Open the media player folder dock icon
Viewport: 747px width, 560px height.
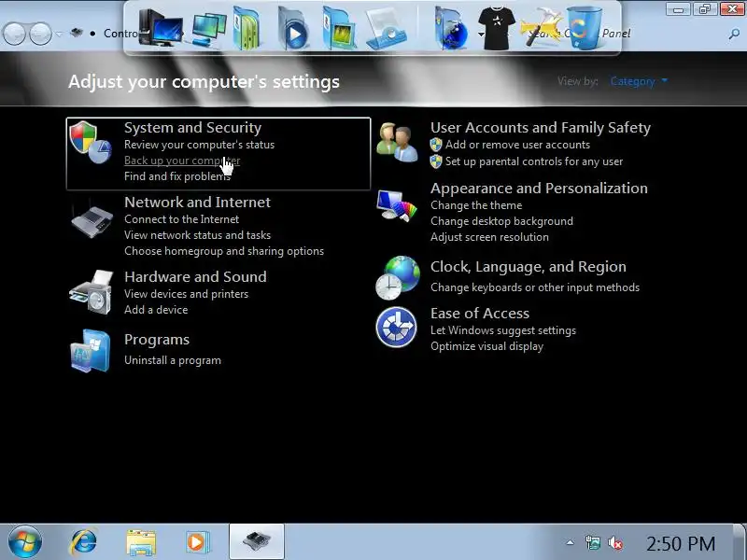292,29
